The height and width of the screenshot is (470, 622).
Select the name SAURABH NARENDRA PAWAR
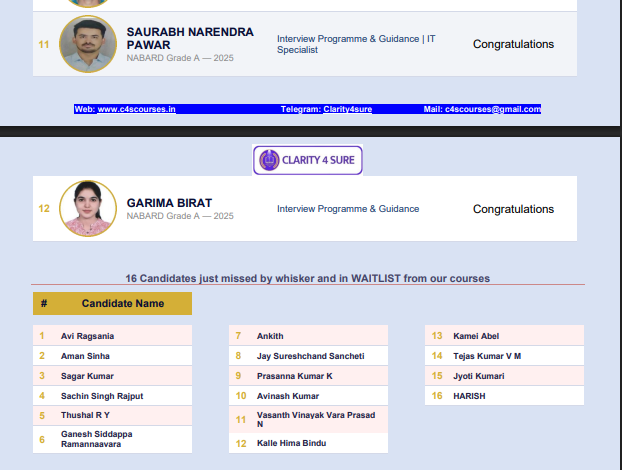(x=190, y=38)
